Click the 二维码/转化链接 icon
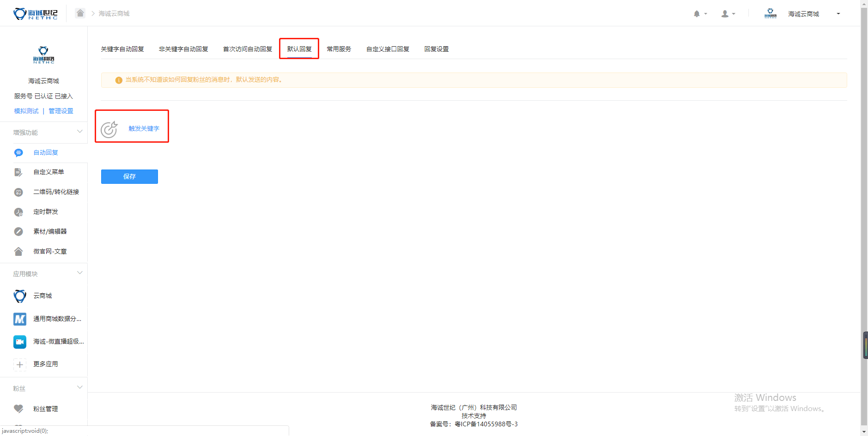Image resolution: width=868 pixels, height=436 pixels. [x=18, y=192]
